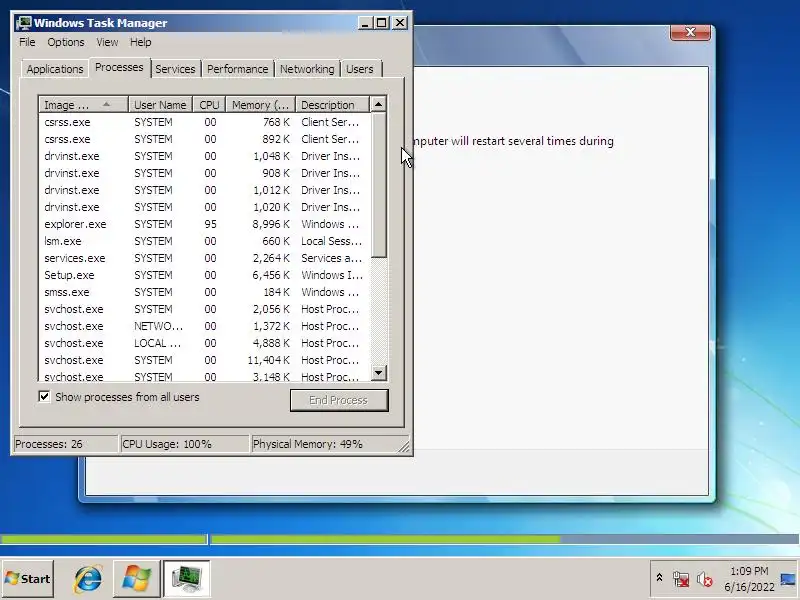800x600 pixels.
Task: Click the CPU Usage: 100% status entry
Action: coord(184,444)
